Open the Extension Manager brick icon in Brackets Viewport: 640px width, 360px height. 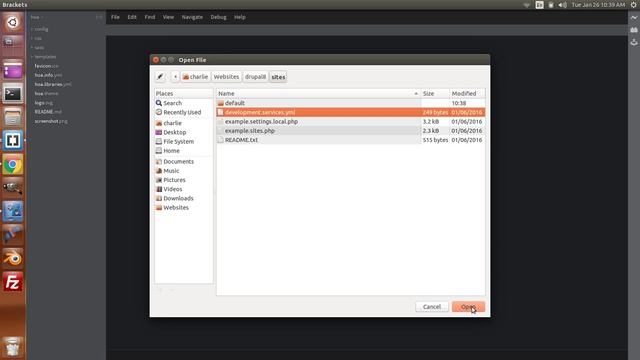633,30
